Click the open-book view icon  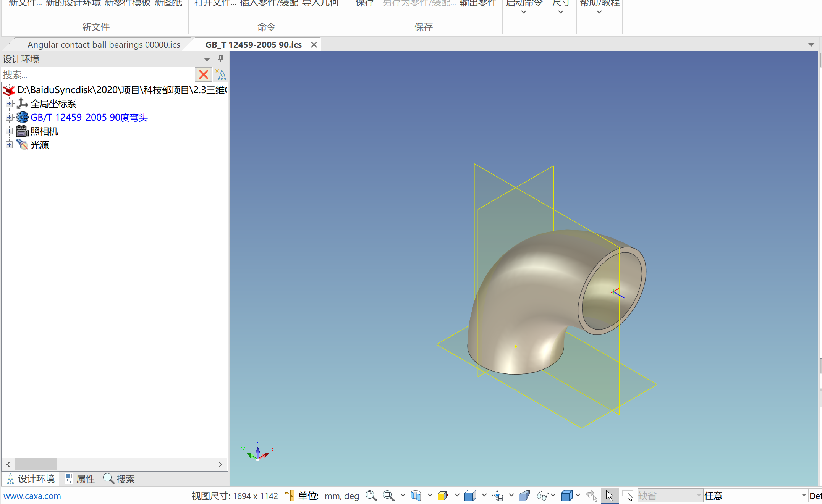tap(416, 496)
